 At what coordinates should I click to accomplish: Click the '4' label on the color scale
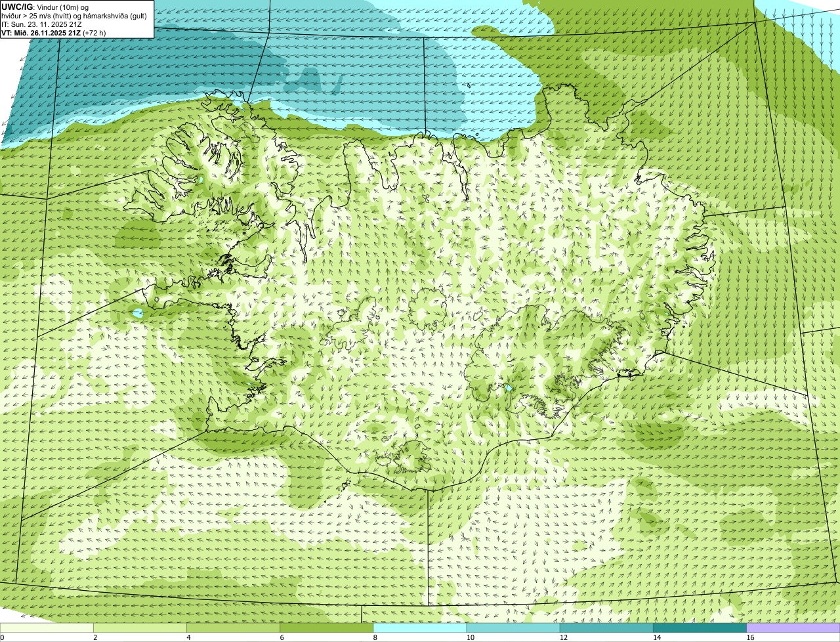(188, 637)
